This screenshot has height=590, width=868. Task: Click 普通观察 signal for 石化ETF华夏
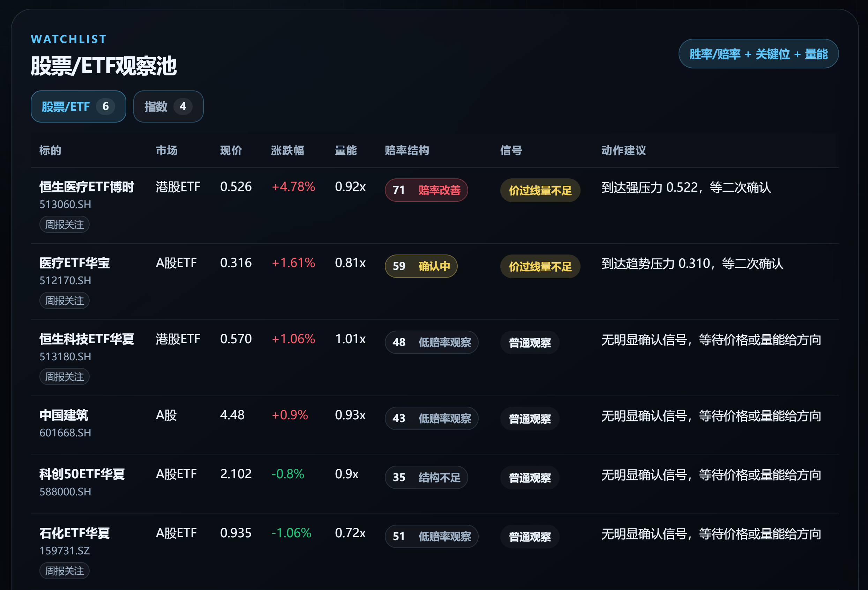[530, 537]
